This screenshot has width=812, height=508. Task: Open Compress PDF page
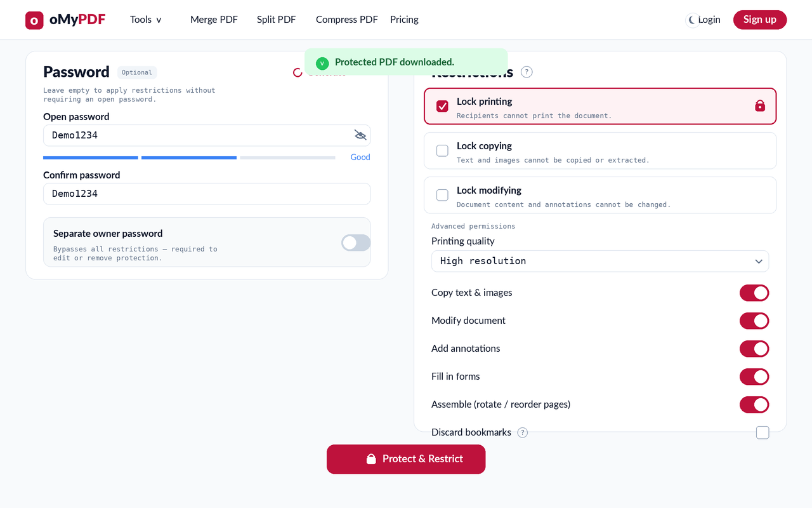point(346,20)
